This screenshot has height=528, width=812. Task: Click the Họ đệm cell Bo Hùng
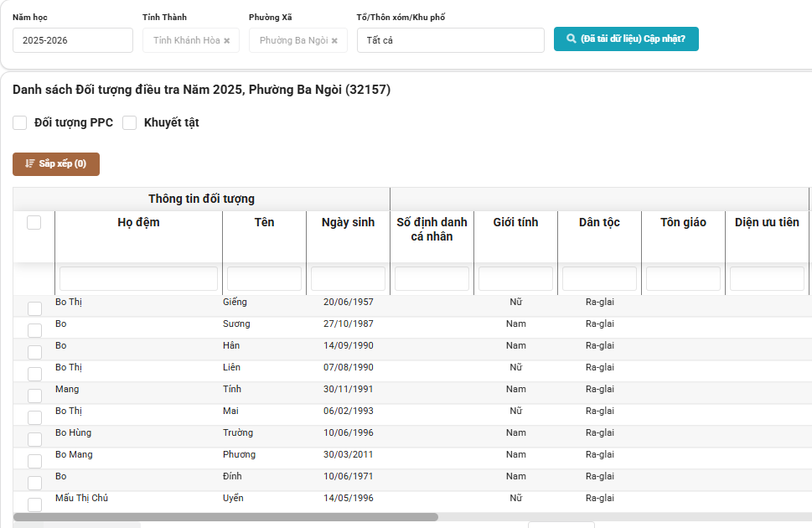coord(74,432)
